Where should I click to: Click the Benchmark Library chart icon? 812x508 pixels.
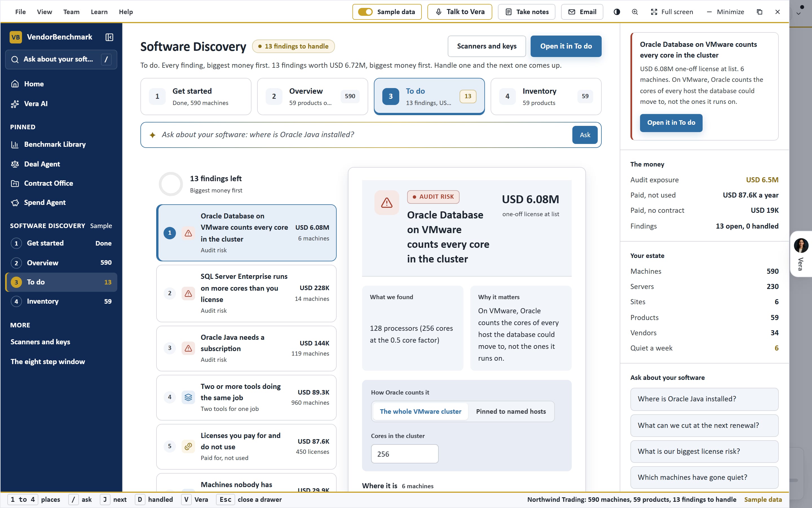tap(15, 144)
